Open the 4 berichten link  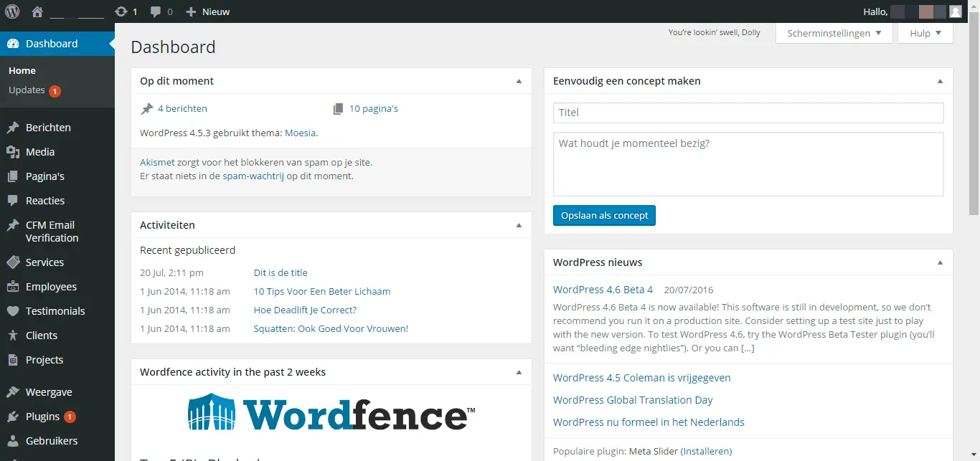pos(182,109)
